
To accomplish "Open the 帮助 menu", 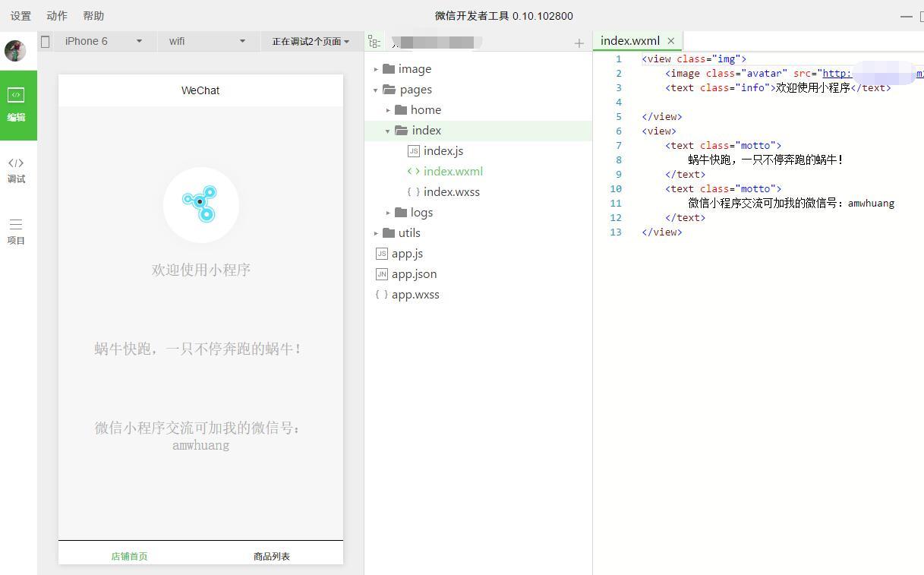I will (93, 16).
